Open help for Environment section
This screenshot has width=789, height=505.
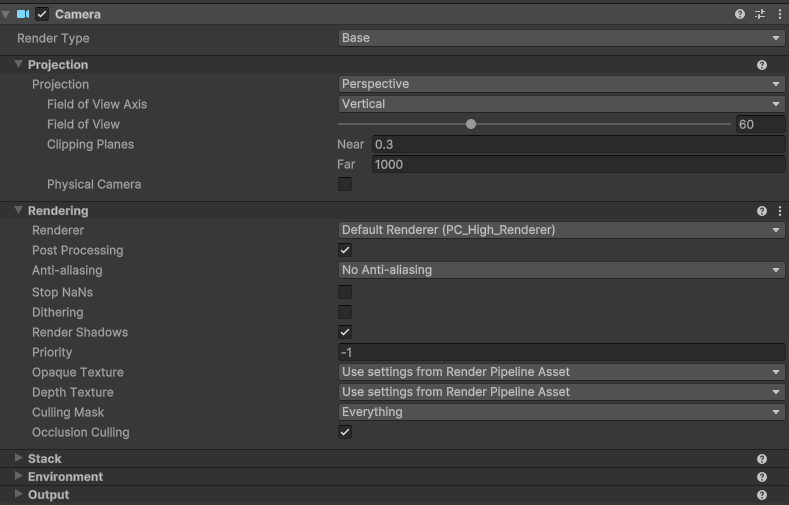[x=762, y=477]
